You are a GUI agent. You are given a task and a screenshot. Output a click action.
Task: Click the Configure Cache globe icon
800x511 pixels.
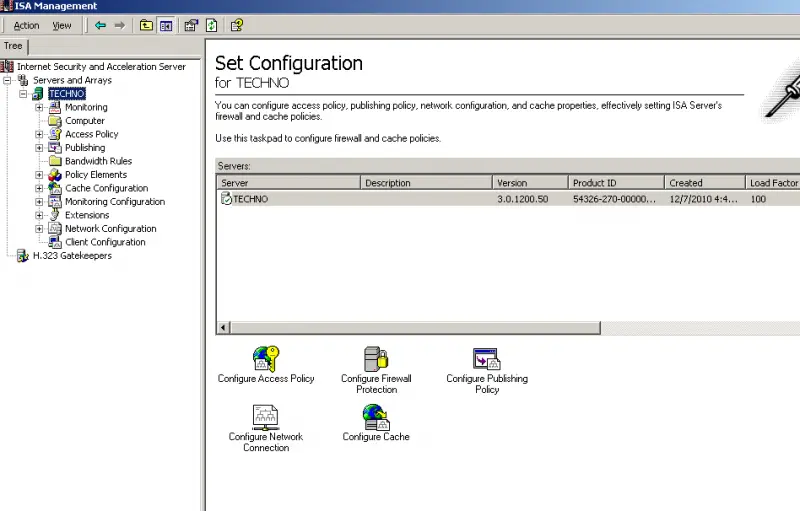tap(376, 417)
